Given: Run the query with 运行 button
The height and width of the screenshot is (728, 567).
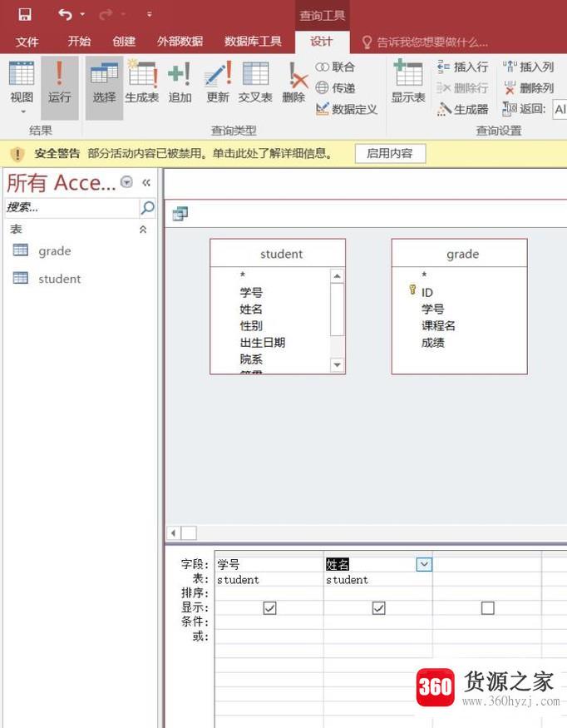Looking at the screenshot, I should (59, 87).
